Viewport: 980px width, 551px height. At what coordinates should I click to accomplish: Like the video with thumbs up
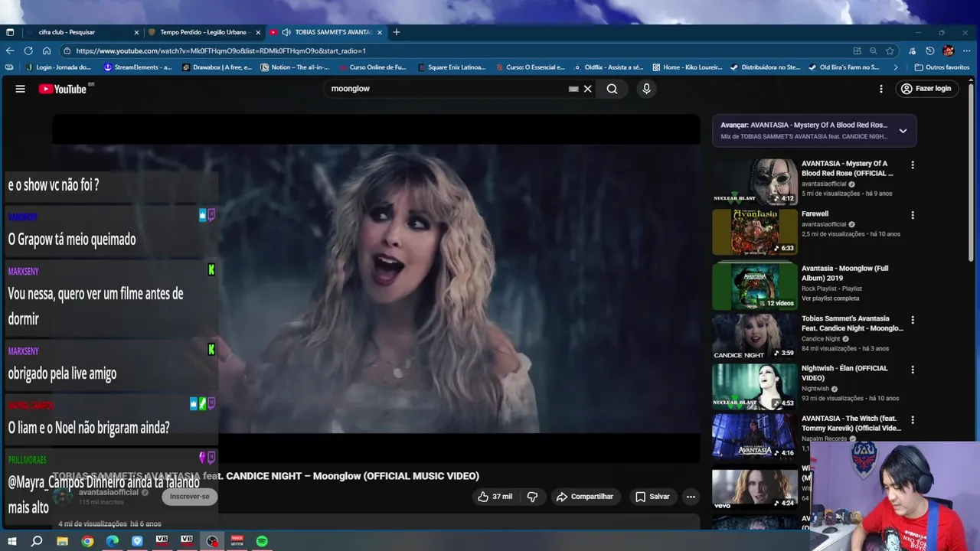(495, 497)
